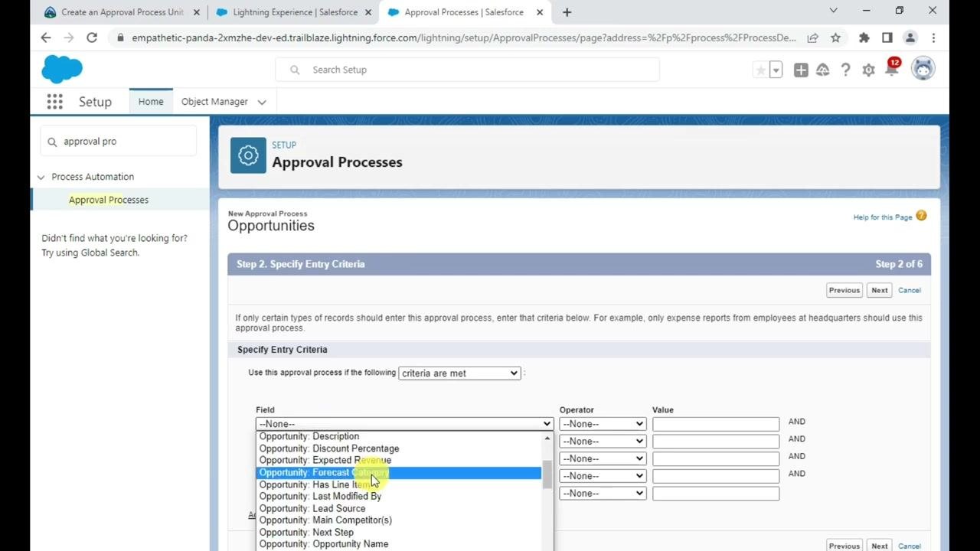Pick Opportunity: Lead Source option
The height and width of the screenshot is (551, 980).
click(x=399, y=508)
